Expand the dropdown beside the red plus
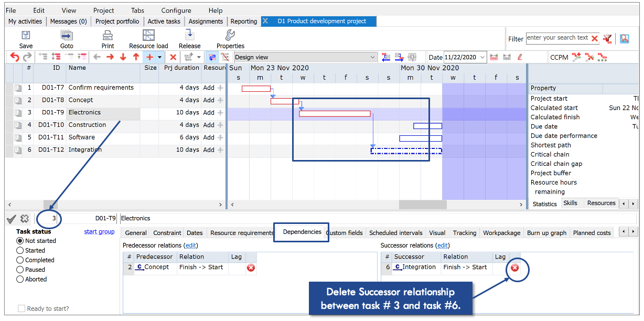 pyautogui.click(x=160, y=57)
